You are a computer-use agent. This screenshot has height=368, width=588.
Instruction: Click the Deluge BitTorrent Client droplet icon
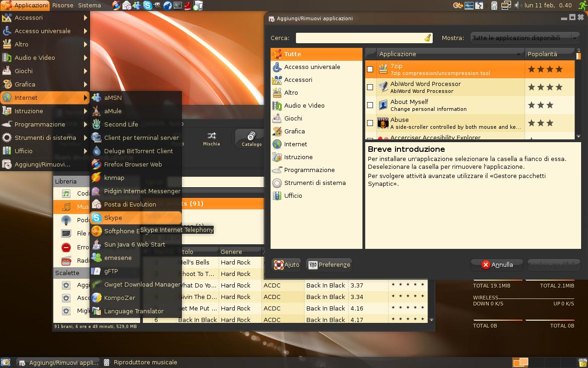tap(96, 151)
